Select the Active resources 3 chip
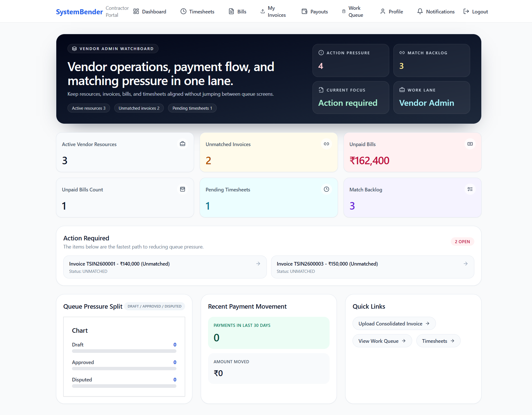This screenshot has width=532, height=415. [x=89, y=108]
